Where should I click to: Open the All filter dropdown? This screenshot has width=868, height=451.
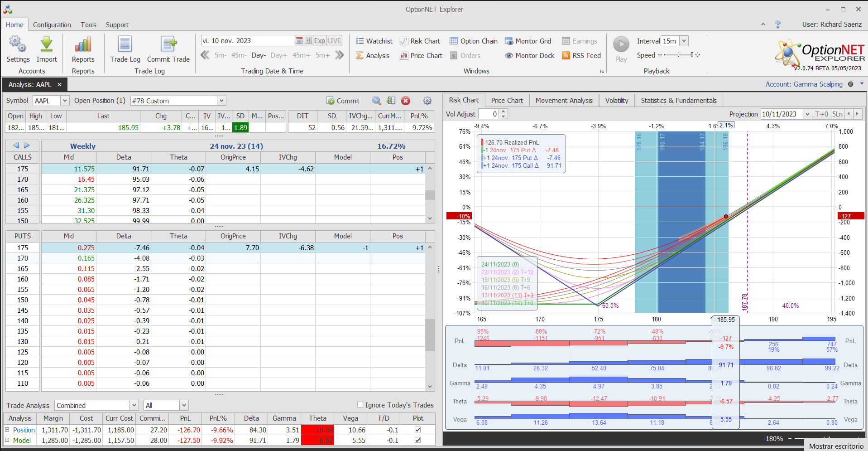pos(184,405)
